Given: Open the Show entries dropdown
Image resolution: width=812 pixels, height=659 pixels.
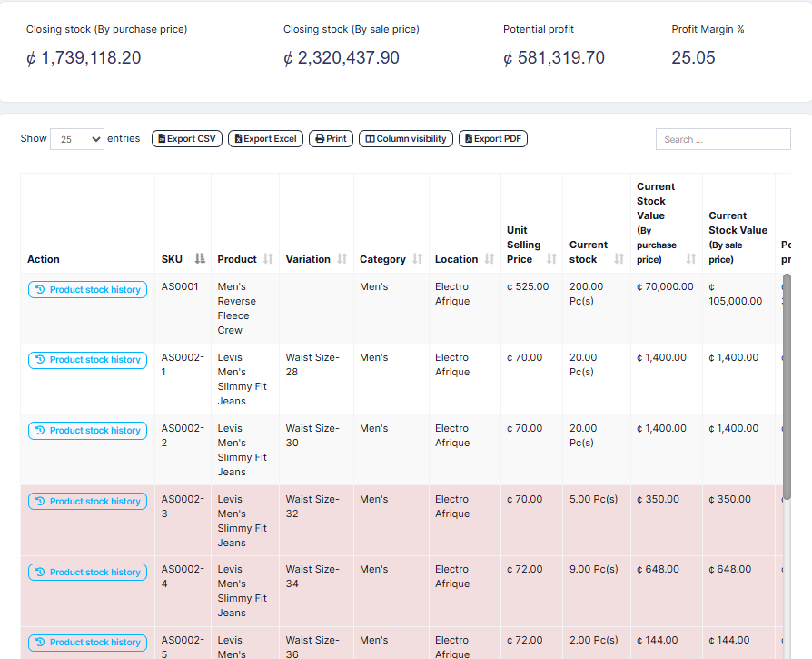Looking at the screenshot, I should point(77,139).
